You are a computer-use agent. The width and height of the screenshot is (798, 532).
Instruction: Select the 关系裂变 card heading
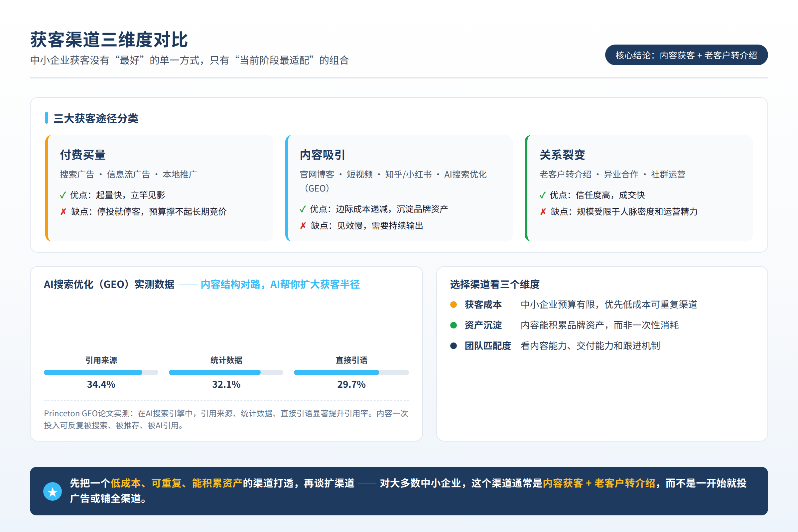point(562,155)
